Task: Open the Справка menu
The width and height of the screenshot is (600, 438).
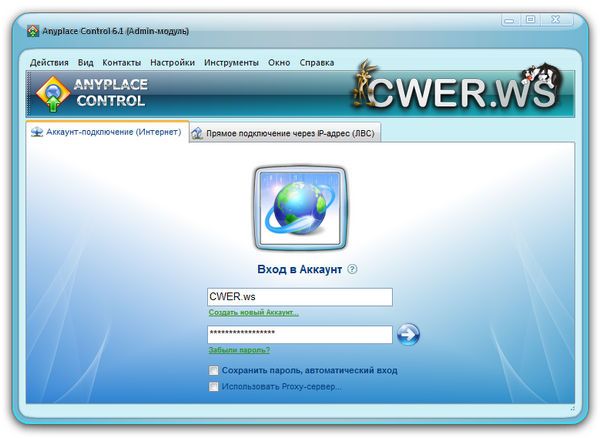Action: coord(317,62)
